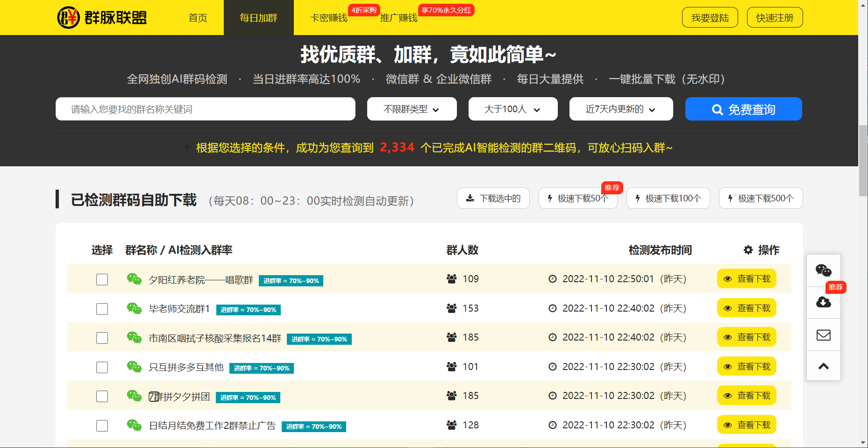Tick checkbox for 只互拼多多互其他
Screen dimensions: 868x448
(102, 367)
